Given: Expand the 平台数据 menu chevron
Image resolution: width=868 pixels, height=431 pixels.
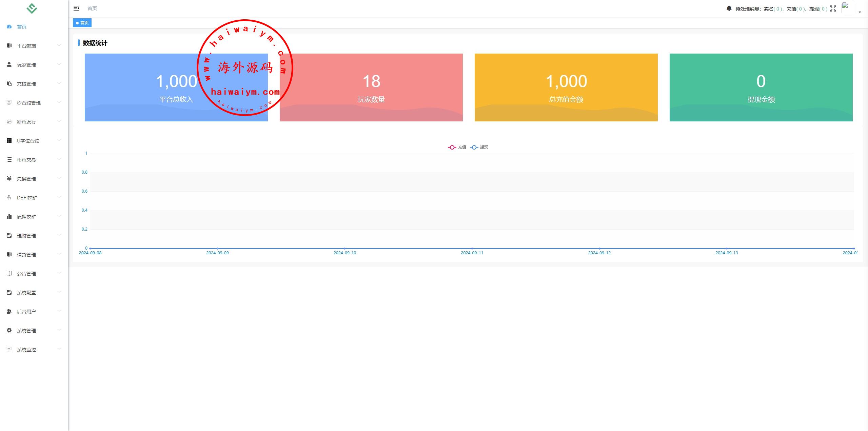Looking at the screenshot, I should tap(59, 45).
